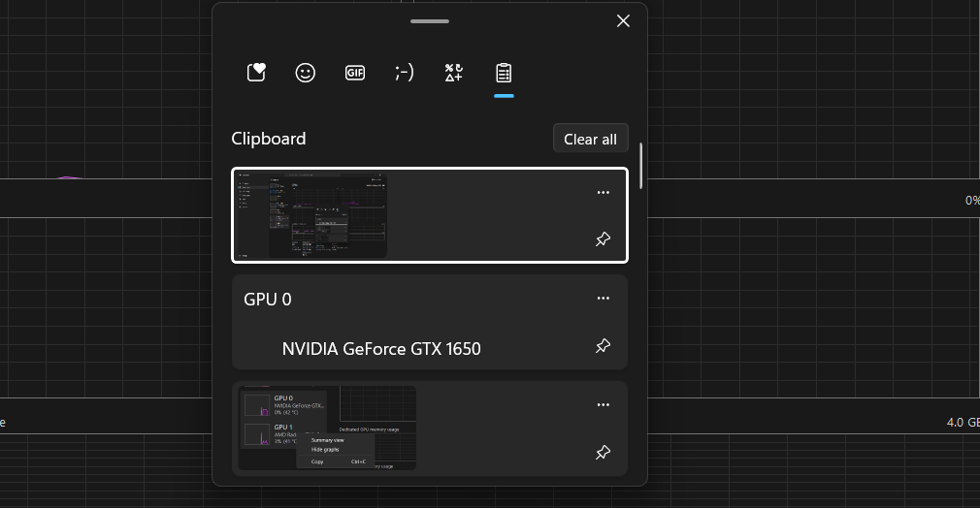
Task: Select the Clipboard history tab icon
Action: (504, 73)
